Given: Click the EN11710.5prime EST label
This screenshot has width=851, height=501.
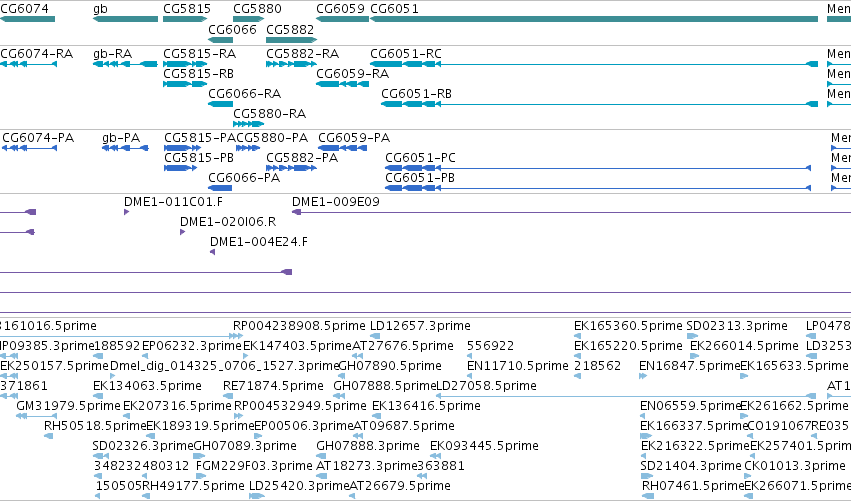Looking at the screenshot, I should 517,366.
